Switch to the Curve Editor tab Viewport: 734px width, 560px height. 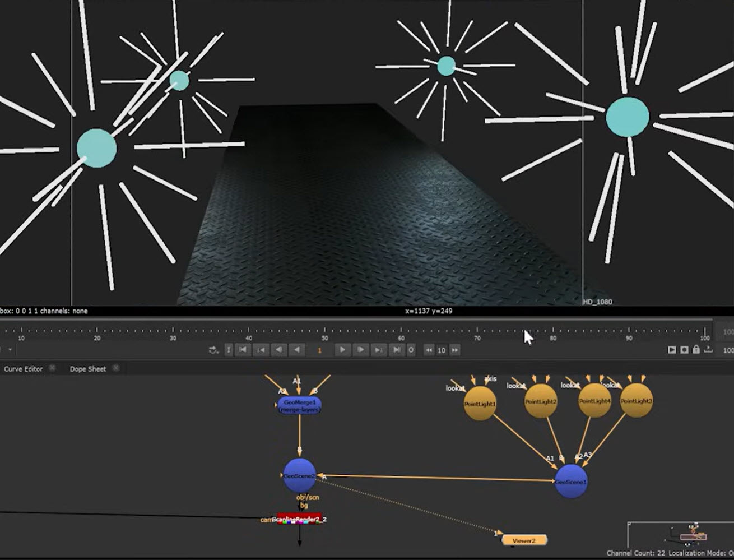coord(24,369)
